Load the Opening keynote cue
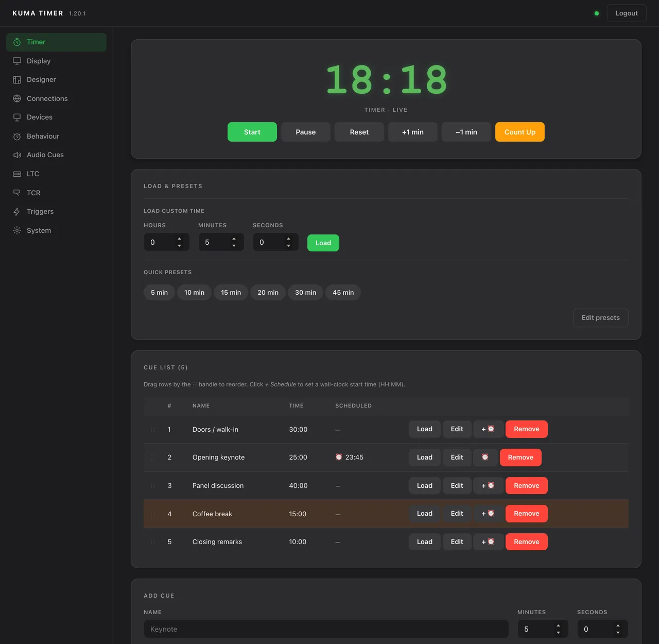Image resolution: width=659 pixels, height=644 pixels. (x=425, y=457)
